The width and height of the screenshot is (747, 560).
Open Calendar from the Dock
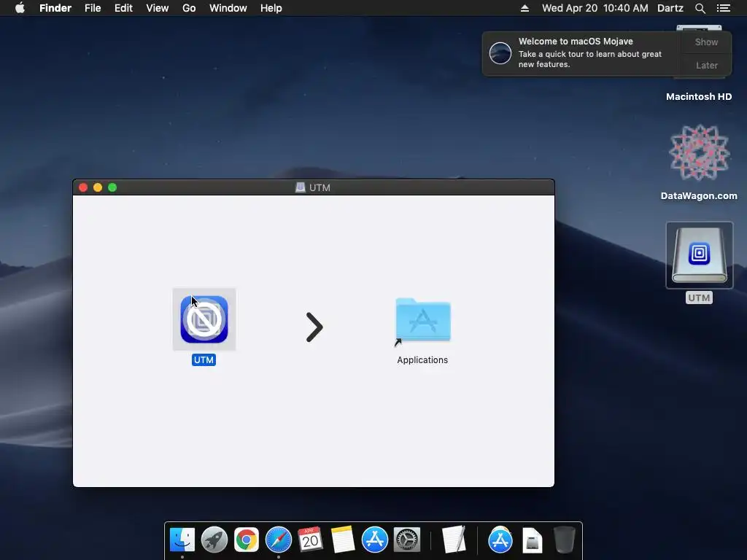310,540
